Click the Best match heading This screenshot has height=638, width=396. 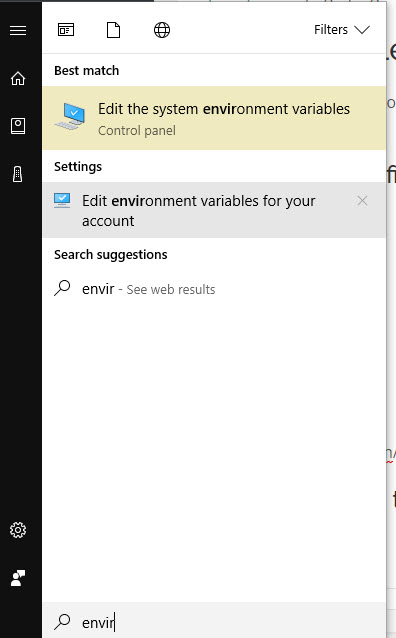(87, 70)
